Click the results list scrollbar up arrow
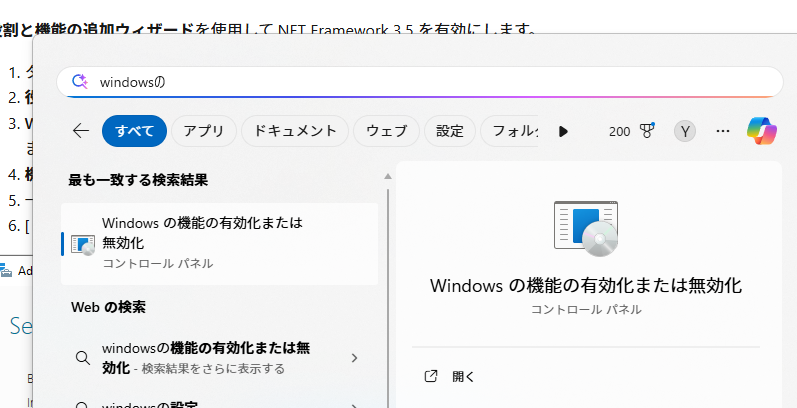 388,178
